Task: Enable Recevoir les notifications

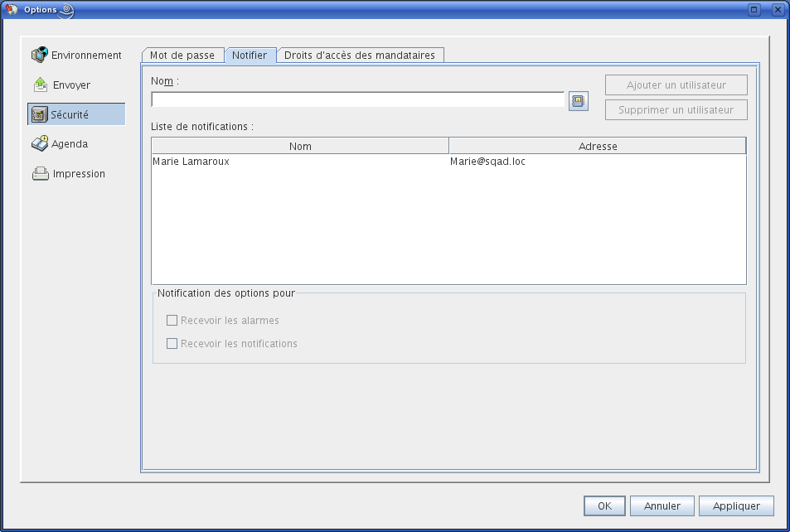Action: tap(172, 343)
